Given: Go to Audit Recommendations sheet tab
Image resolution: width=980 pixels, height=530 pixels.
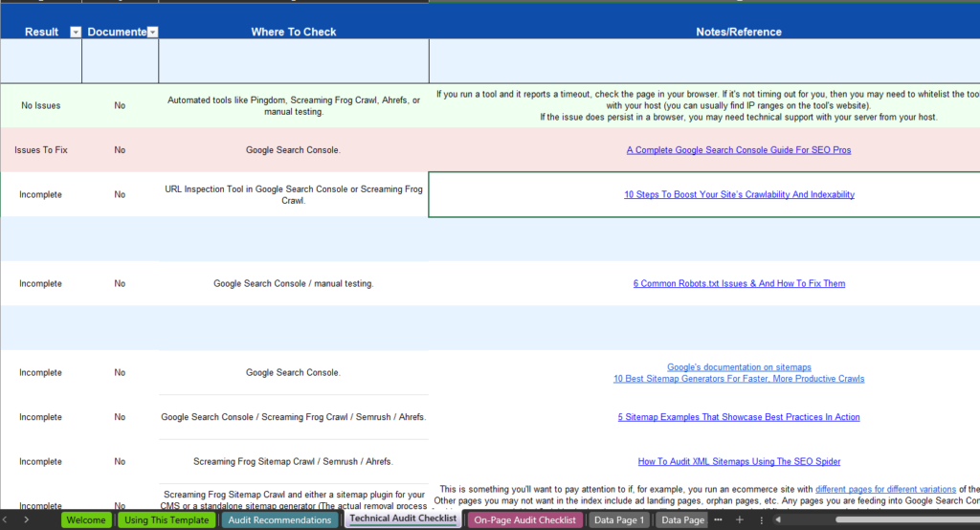Looking at the screenshot, I should [279, 520].
